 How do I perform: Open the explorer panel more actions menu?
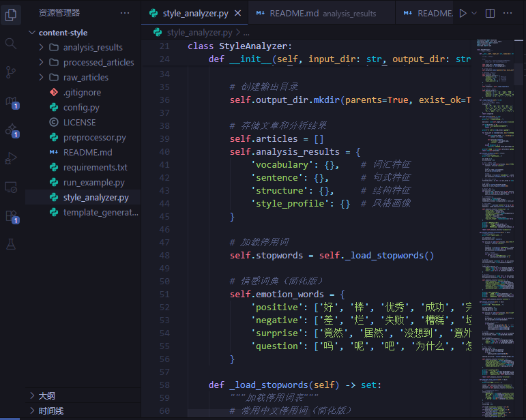pyautogui.click(x=124, y=12)
